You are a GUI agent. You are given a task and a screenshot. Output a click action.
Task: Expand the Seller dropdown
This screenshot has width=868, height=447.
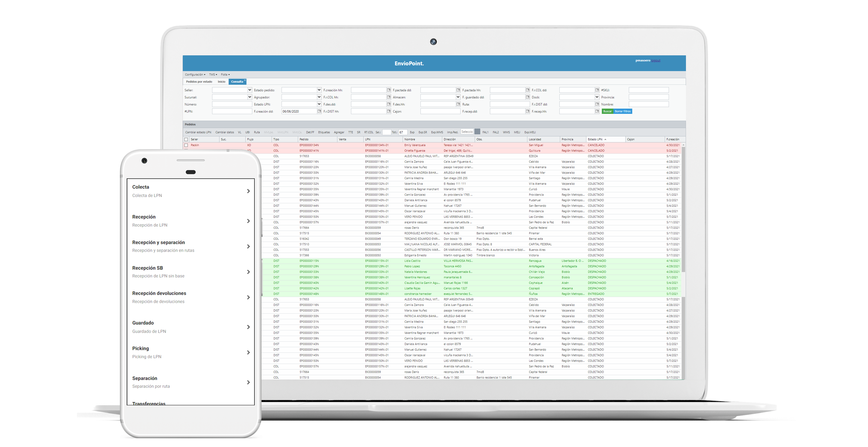pyautogui.click(x=250, y=90)
